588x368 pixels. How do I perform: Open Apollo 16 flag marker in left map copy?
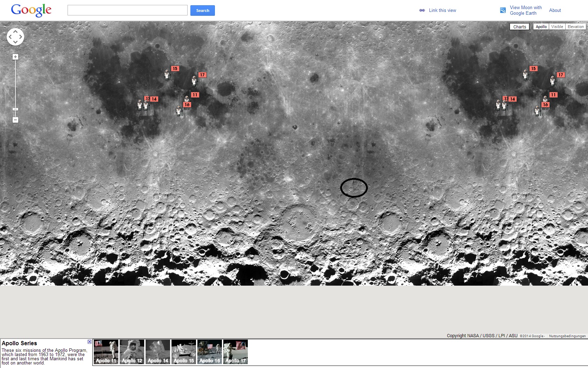tap(187, 105)
